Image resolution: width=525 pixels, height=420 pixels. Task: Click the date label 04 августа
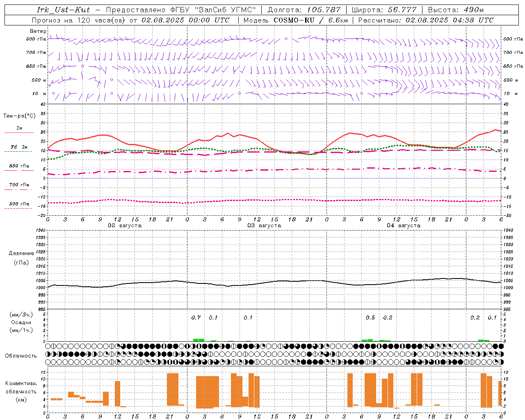pyautogui.click(x=404, y=226)
